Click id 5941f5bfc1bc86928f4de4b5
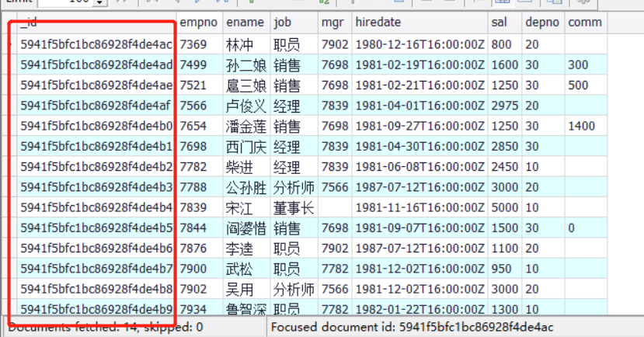 96,228
